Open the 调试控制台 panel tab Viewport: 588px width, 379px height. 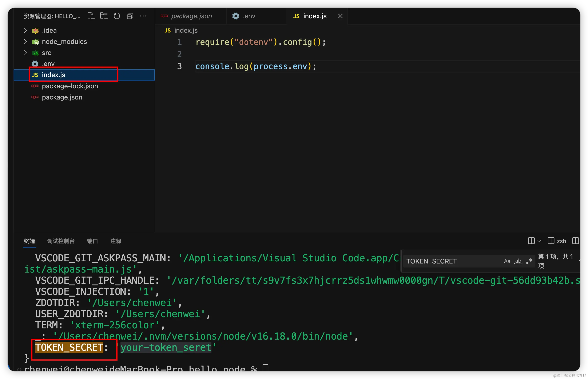pyautogui.click(x=61, y=241)
